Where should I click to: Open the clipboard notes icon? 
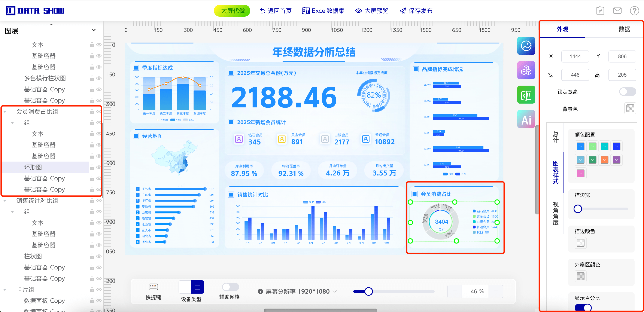[x=600, y=10]
